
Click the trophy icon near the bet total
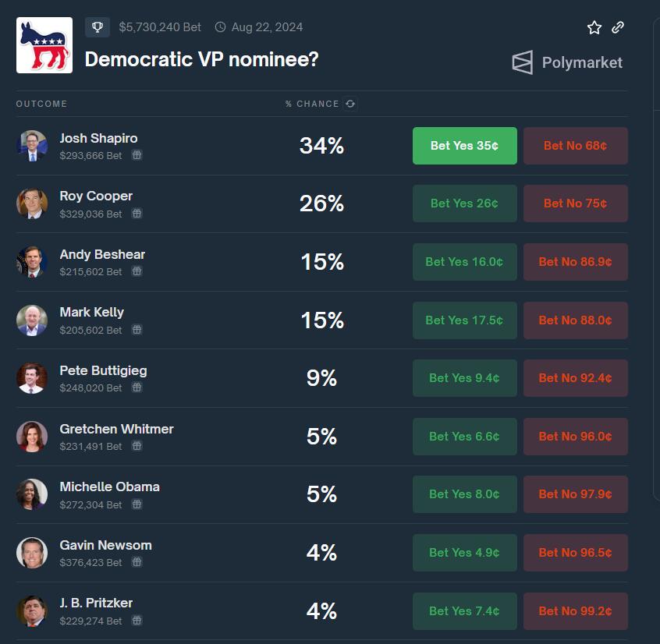98,27
